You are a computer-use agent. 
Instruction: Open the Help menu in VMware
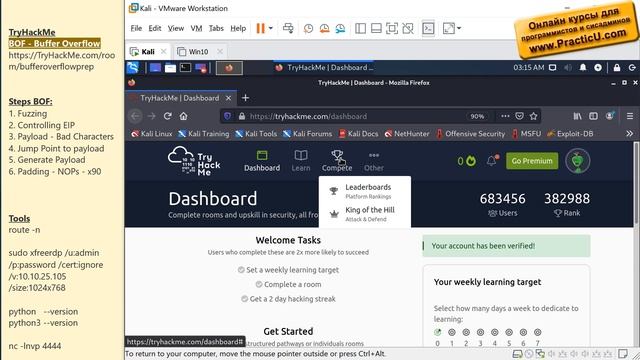point(238,28)
